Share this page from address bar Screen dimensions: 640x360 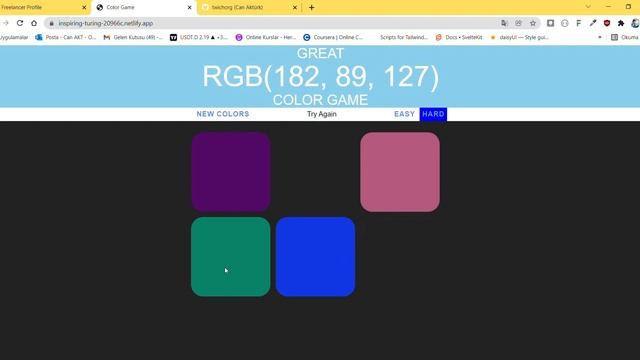pos(518,23)
